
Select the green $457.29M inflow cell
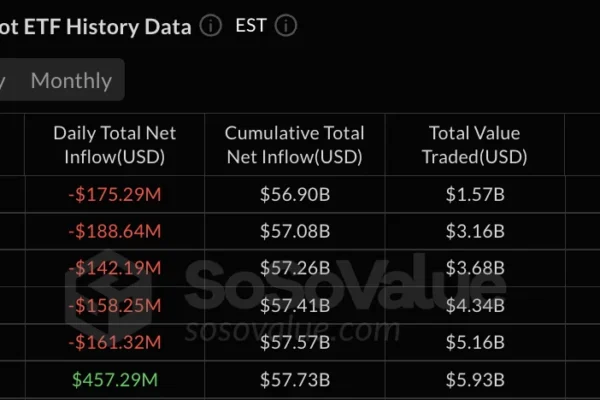pos(114,379)
